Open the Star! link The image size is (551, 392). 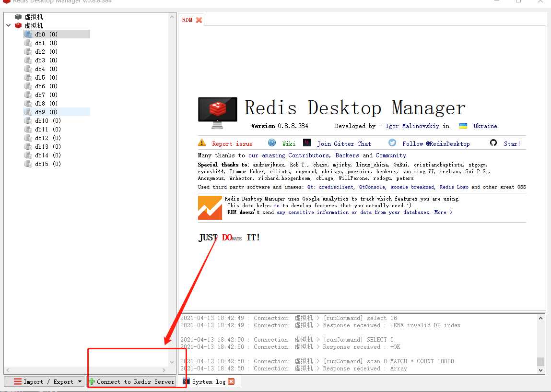tap(512, 144)
